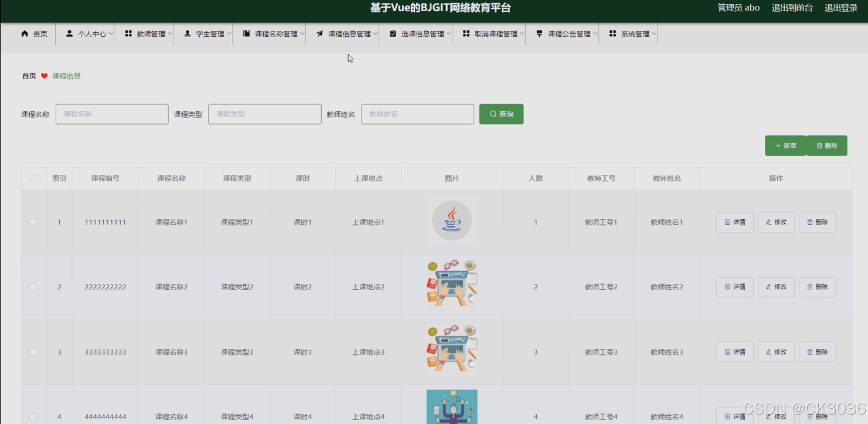The width and height of the screenshot is (868, 424).
Task: Open the laptop image in row 课程名称2
Action: (452, 283)
